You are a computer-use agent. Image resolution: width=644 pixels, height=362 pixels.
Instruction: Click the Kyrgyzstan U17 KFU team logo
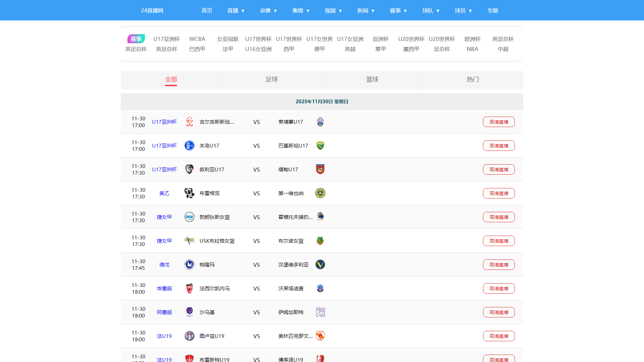(190, 122)
